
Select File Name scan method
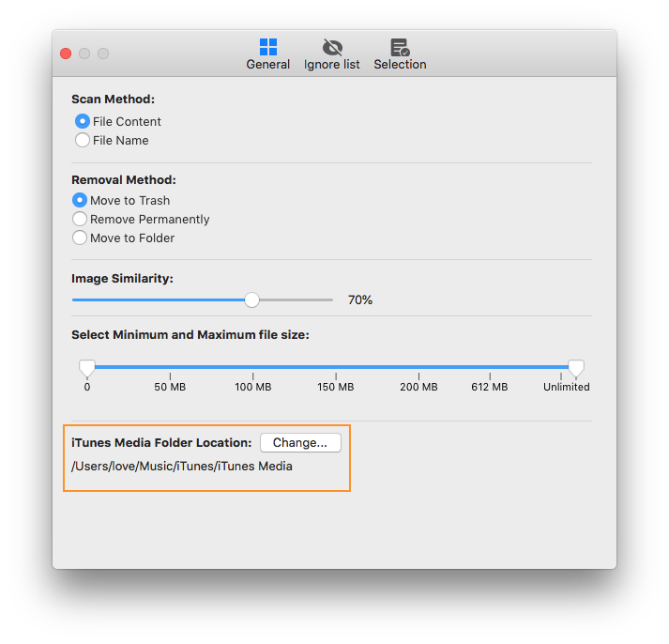[x=83, y=140]
